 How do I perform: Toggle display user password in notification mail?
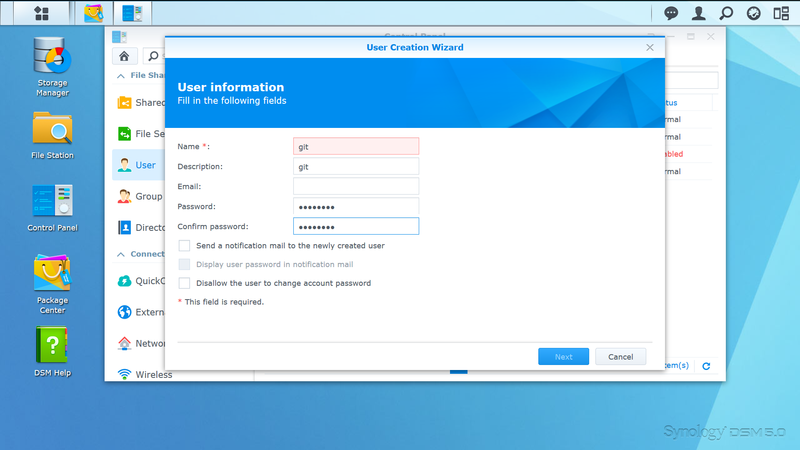tap(184, 264)
